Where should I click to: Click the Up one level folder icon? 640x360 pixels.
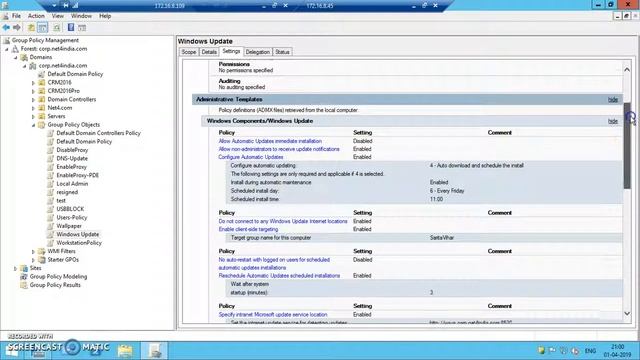click(31, 28)
